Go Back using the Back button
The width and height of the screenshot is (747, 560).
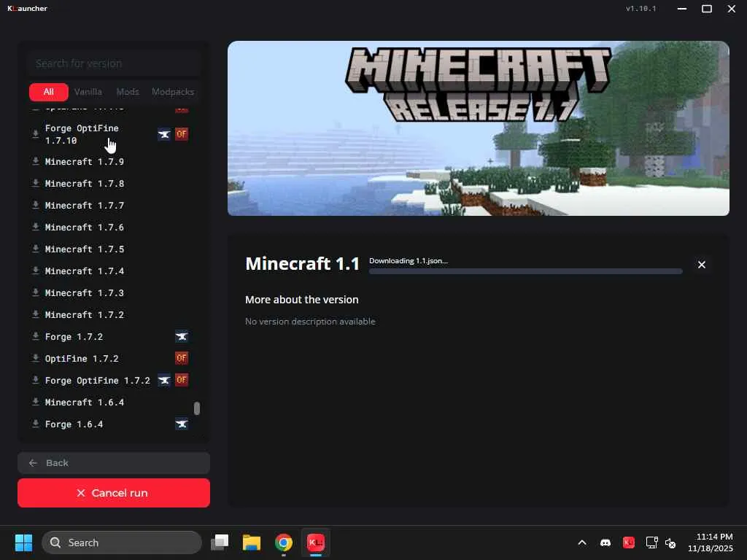[x=114, y=463]
